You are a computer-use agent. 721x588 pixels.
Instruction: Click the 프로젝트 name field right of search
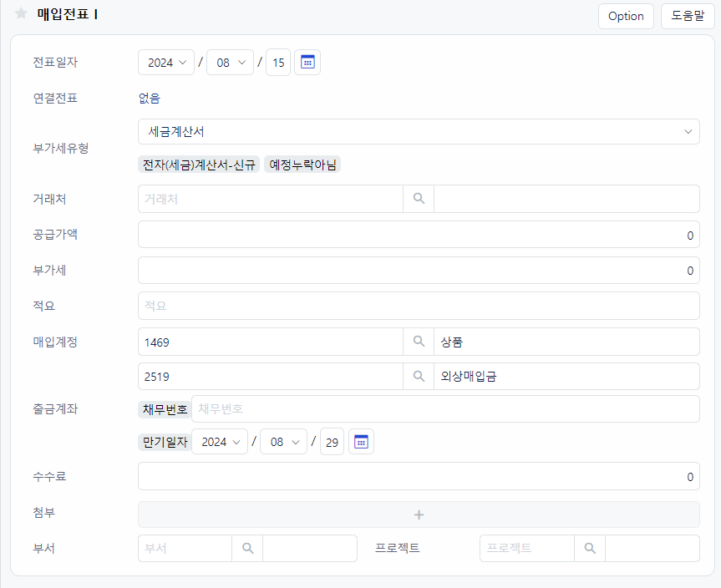pos(652,548)
